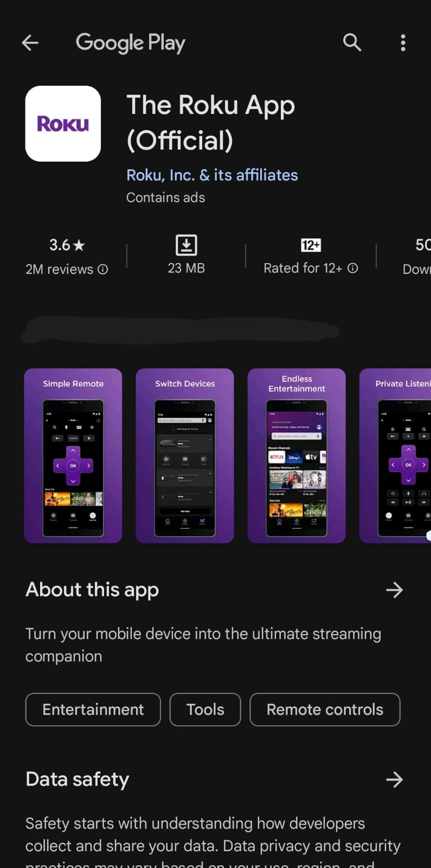This screenshot has width=431, height=868.
Task: Tap the Contains ads label
Action: tap(166, 197)
